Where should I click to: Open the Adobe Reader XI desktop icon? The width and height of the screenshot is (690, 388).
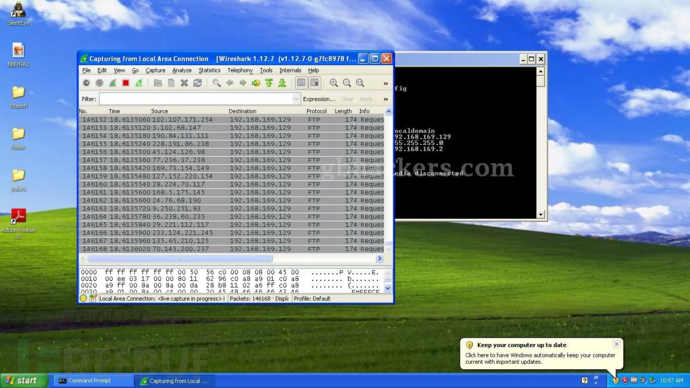[18, 223]
